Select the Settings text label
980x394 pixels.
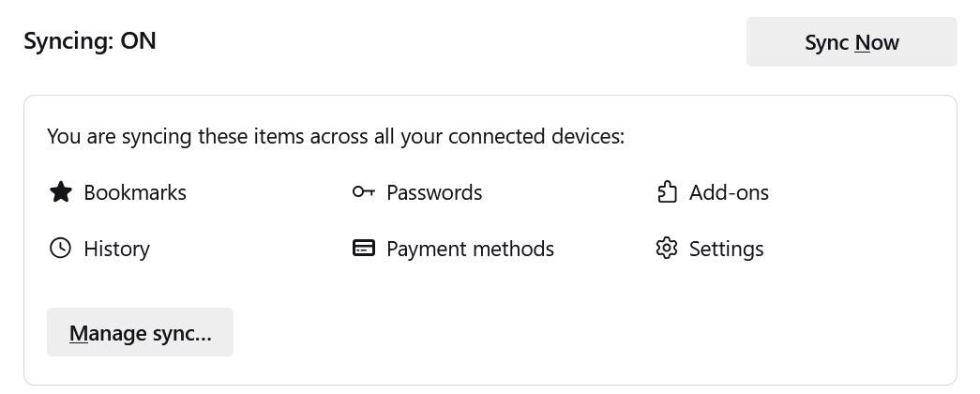point(726,249)
